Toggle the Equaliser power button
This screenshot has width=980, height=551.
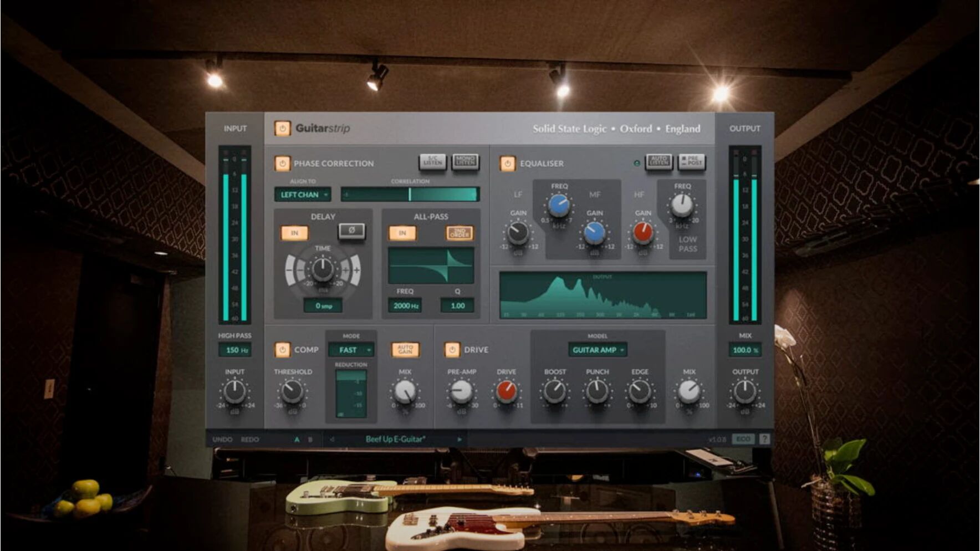[507, 164]
